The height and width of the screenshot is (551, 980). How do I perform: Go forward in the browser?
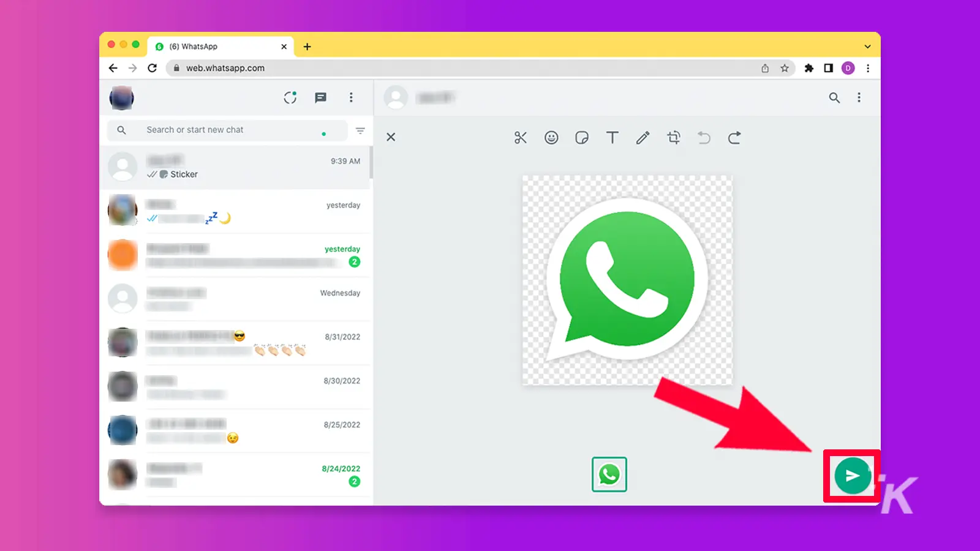click(132, 68)
